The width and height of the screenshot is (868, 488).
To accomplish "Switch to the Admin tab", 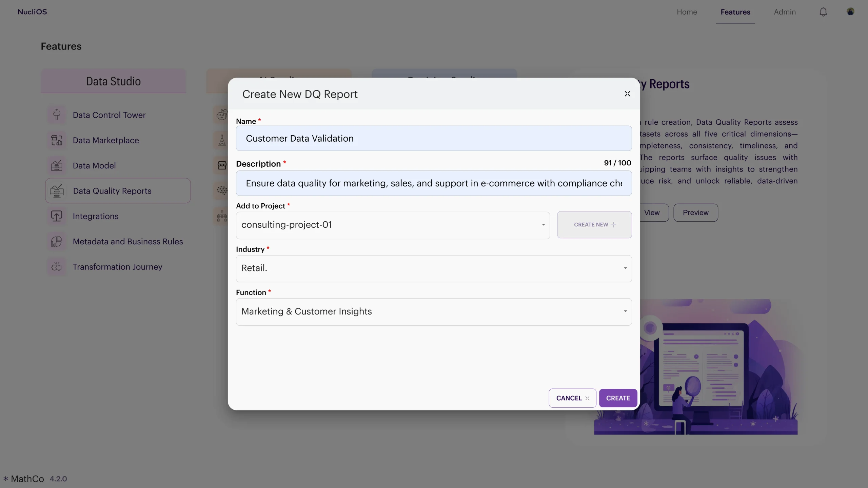I will tap(785, 12).
